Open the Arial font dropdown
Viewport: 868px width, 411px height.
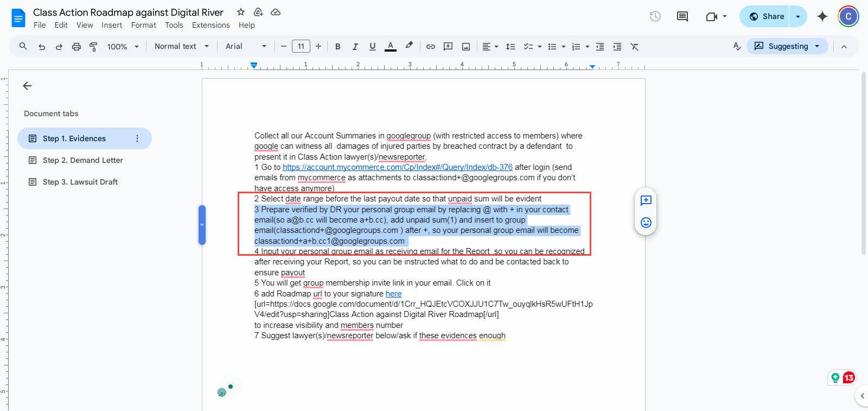click(246, 46)
